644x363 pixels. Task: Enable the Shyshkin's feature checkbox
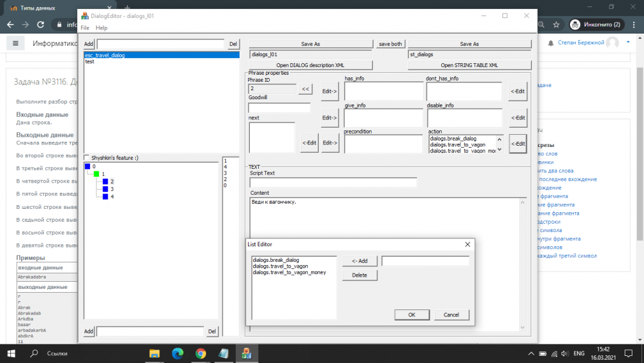pyautogui.click(x=87, y=157)
